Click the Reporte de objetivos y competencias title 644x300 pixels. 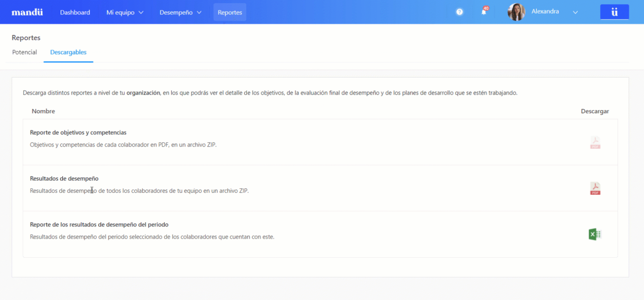[x=78, y=132]
